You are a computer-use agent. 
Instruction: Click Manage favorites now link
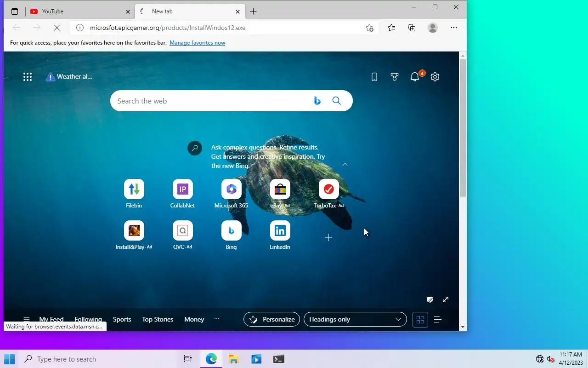coord(197,43)
